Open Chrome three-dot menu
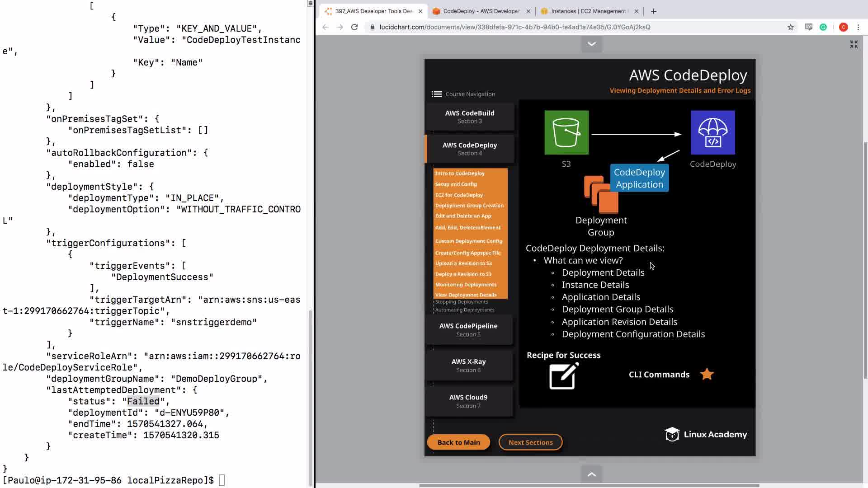The width and height of the screenshot is (868, 488). coord(858,27)
